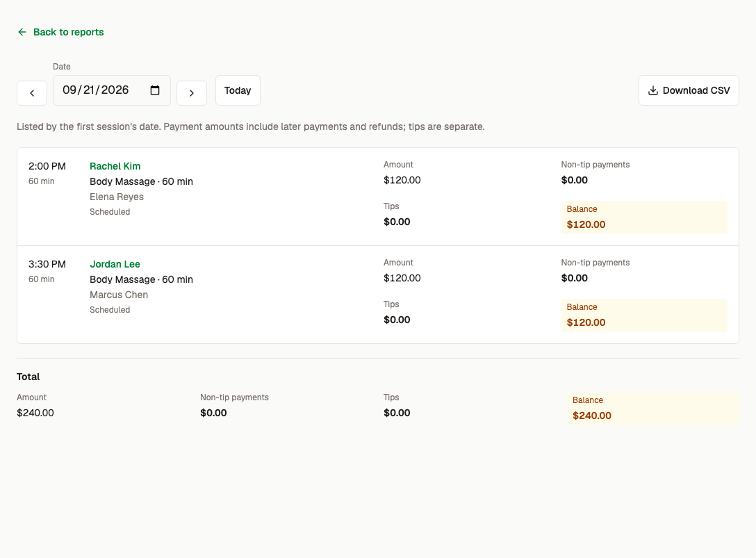Open Rachel Kim's client link
Screen dimensions: 756x558
[x=115, y=166]
